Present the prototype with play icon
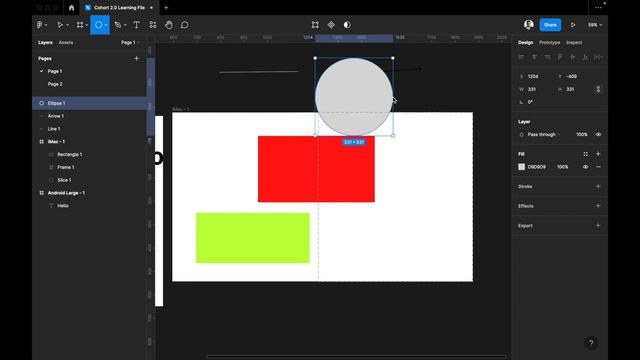Image resolution: width=640 pixels, height=360 pixels. pyautogui.click(x=573, y=25)
